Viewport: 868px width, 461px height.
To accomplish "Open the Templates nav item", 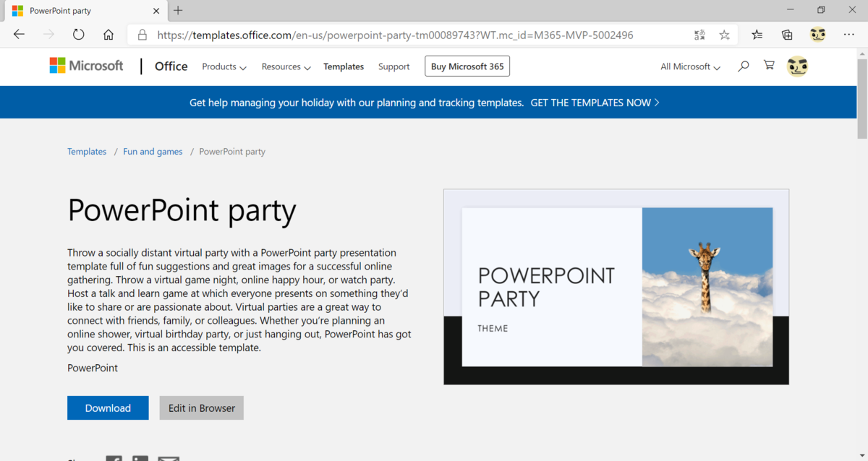I will tap(344, 66).
